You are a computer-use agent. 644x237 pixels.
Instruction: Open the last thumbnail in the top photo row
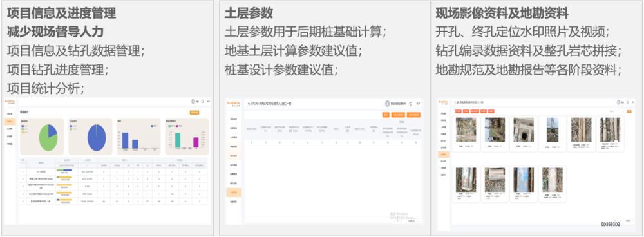point(611,130)
